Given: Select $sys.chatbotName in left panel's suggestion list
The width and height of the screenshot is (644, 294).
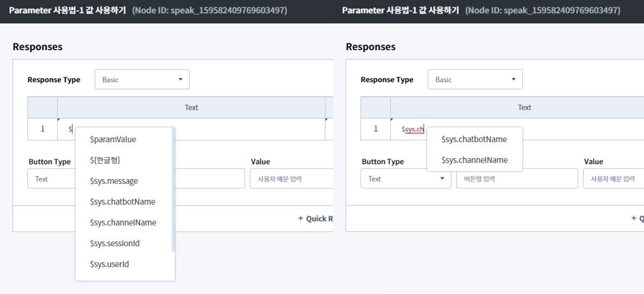Looking at the screenshot, I should pos(122,202).
